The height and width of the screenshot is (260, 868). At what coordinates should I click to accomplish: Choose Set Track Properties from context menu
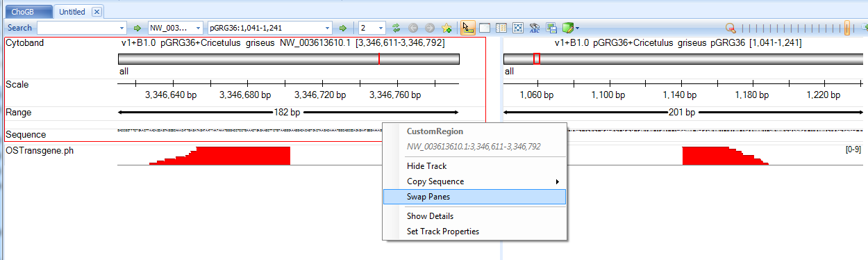475,231
